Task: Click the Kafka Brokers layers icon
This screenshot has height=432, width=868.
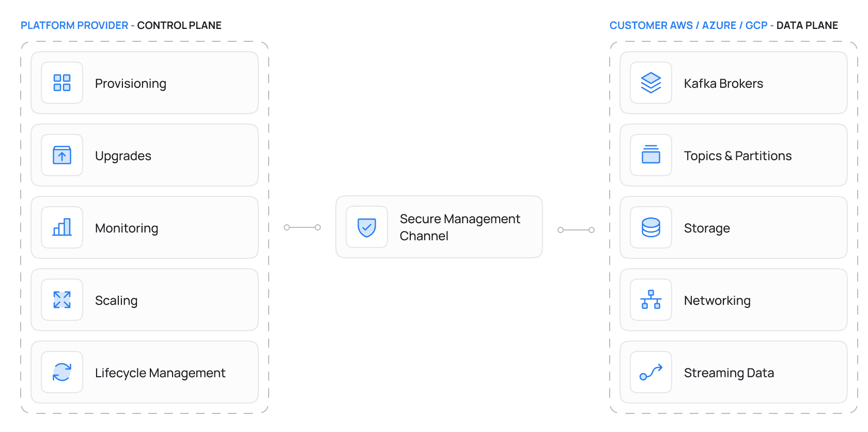Action: click(651, 83)
